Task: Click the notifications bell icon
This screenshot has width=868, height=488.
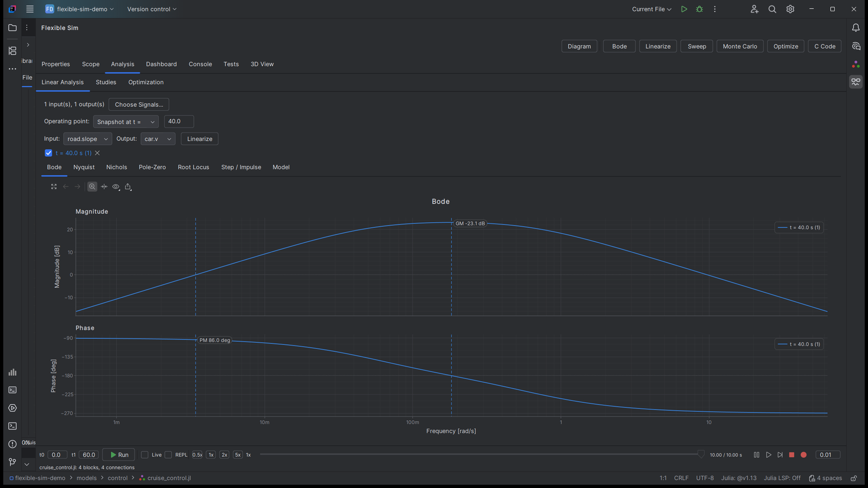Action: click(x=856, y=28)
